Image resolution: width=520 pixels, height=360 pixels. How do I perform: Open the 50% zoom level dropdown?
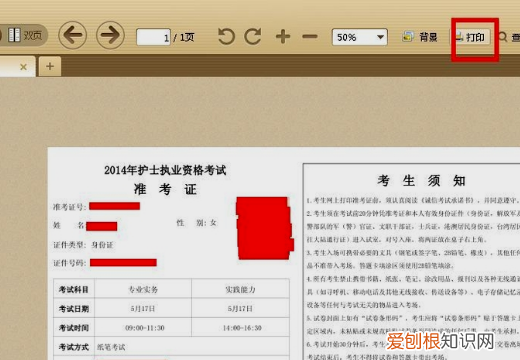click(360, 37)
